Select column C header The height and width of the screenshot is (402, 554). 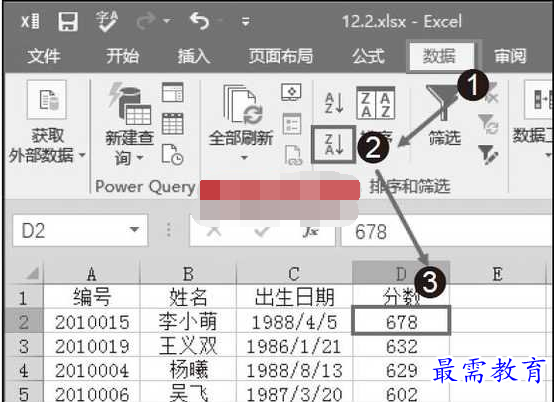click(x=294, y=273)
